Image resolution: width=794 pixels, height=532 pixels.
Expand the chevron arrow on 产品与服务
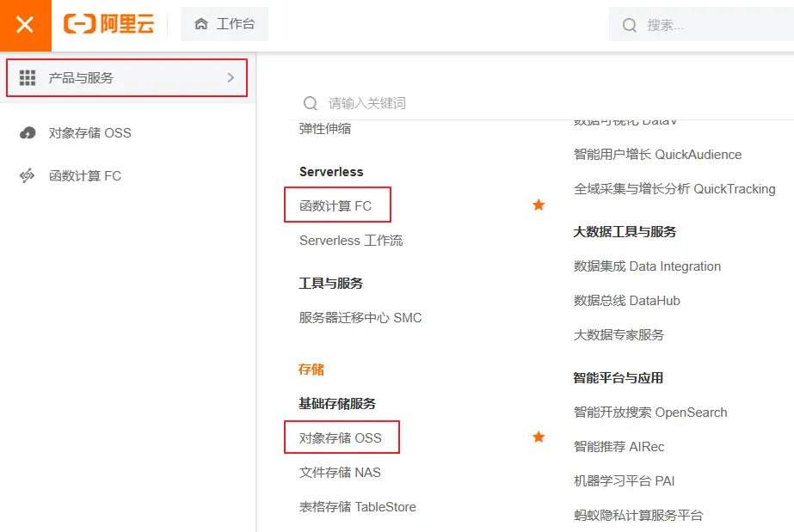[x=231, y=78]
